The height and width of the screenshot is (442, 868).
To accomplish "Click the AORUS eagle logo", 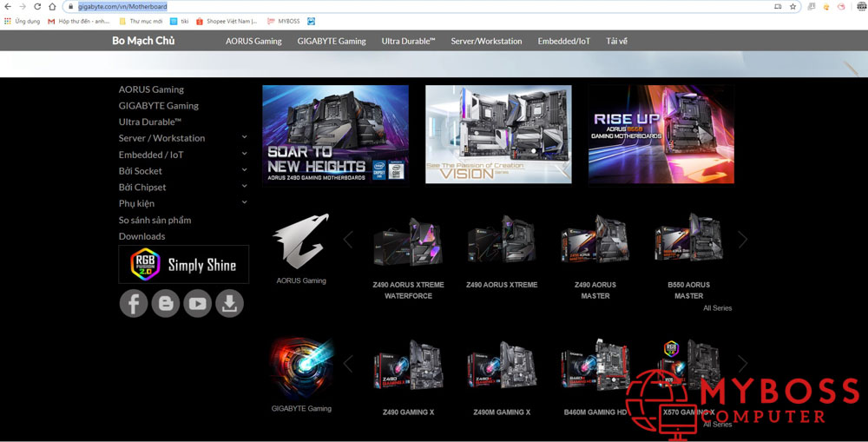I will tap(301, 241).
